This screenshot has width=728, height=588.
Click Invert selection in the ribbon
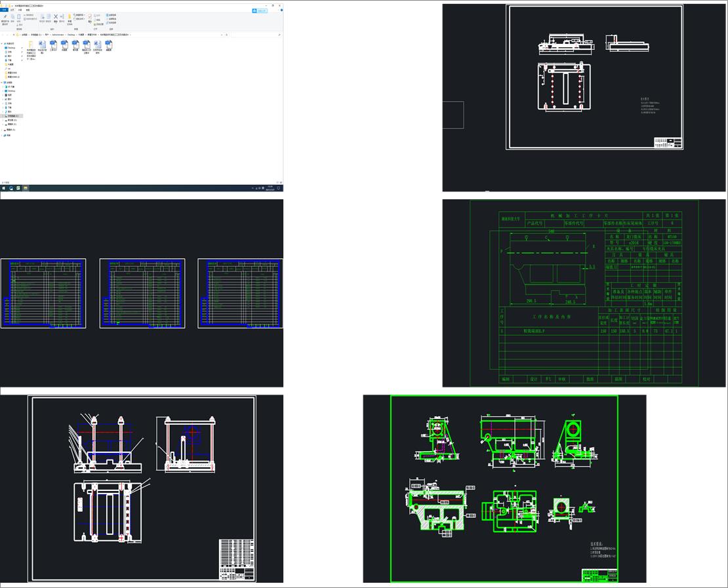(111, 23)
